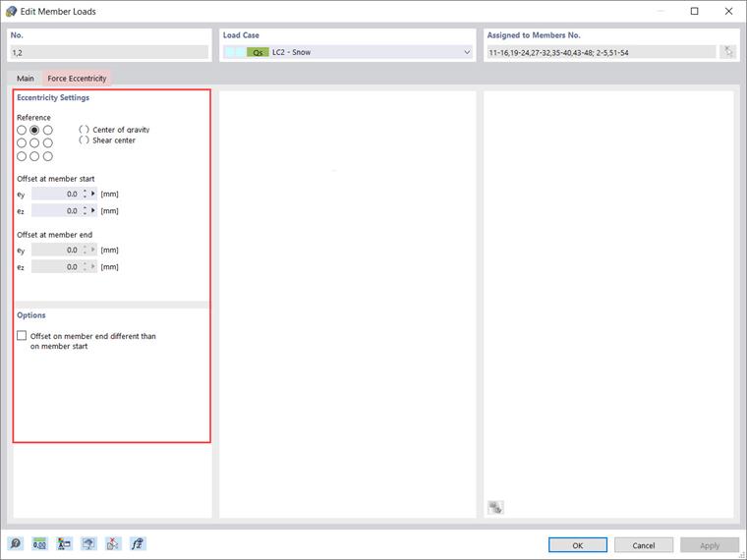
Task: Click the icon with the red X
Action: [x=113, y=543]
